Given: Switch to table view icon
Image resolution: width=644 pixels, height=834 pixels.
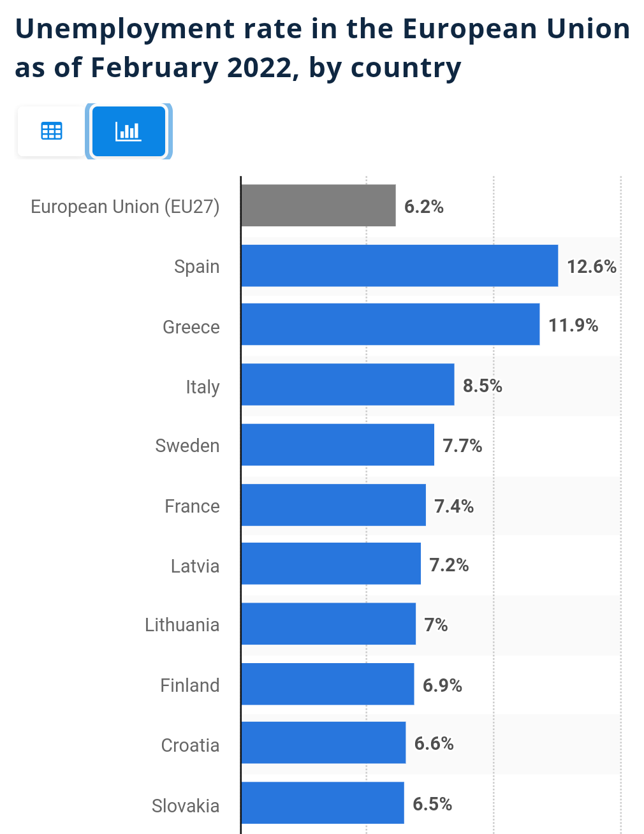Looking at the screenshot, I should pos(51,131).
